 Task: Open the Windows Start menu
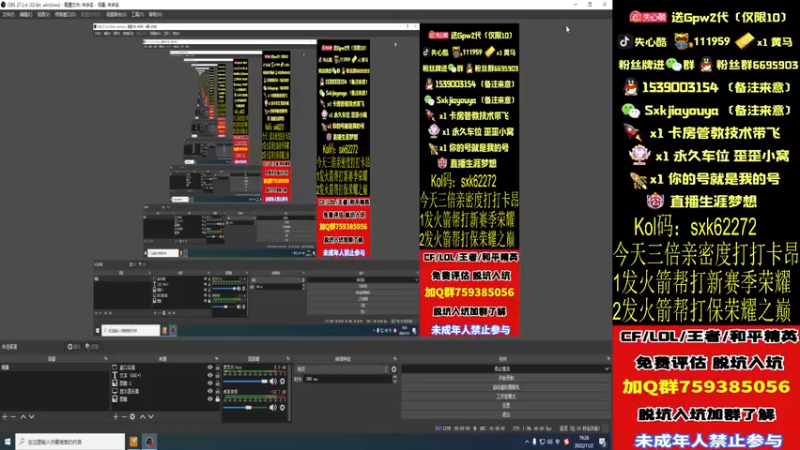tap(7, 442)
